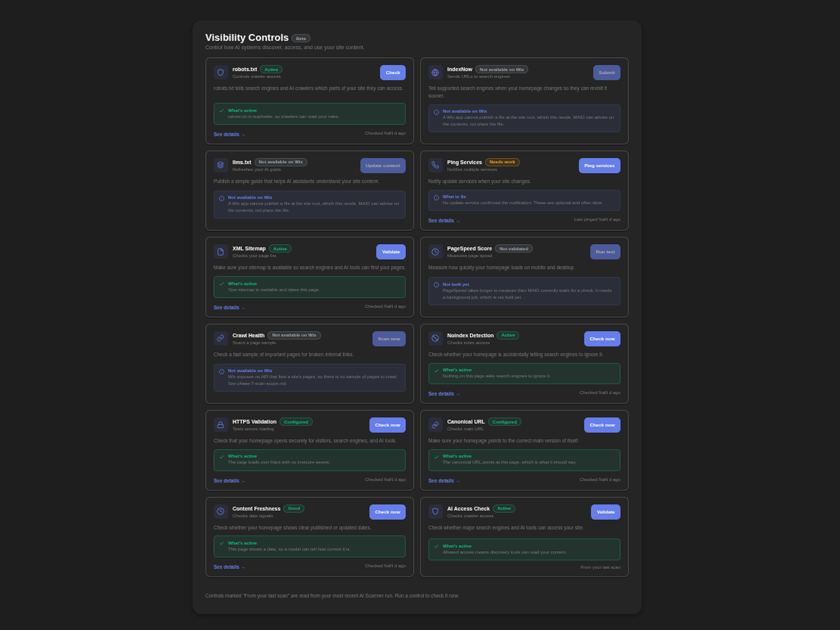840x630 pixels.
Task: Click the Submit button for IndexNow
Action: pos(606,72)
